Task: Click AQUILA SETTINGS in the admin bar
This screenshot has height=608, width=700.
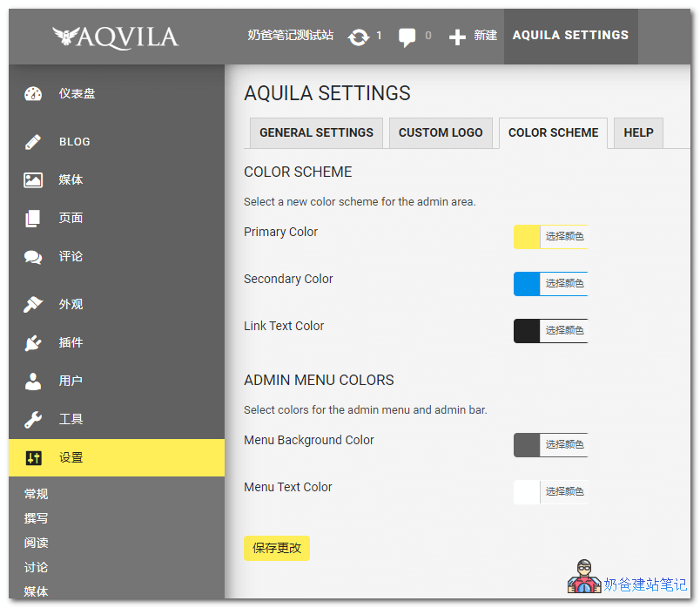Action: point(570,35)
